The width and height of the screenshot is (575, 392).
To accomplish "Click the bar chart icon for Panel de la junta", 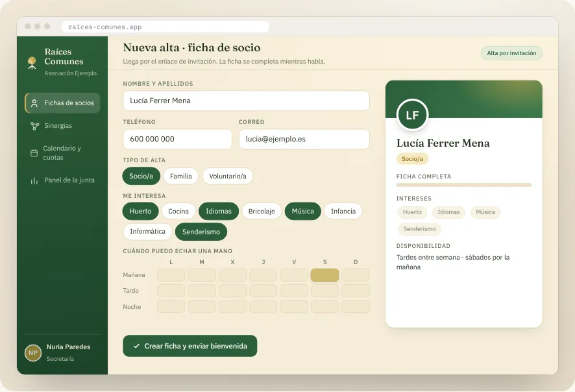I will coord(34,180).
